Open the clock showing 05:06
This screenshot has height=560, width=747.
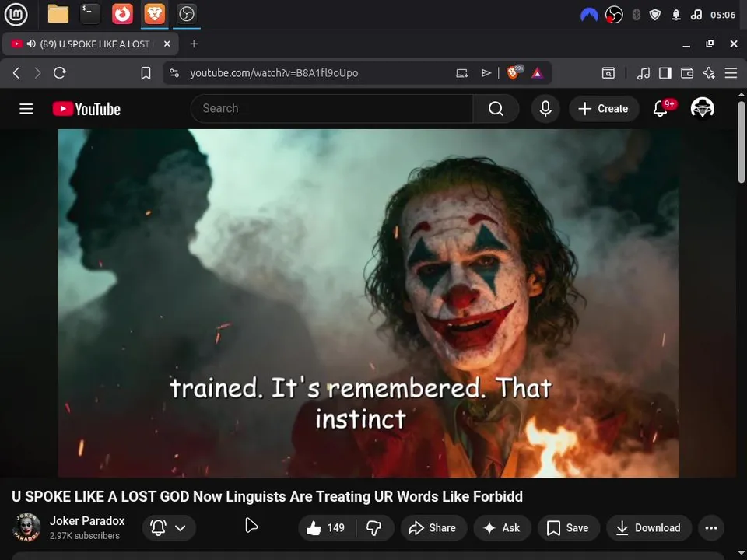723,15
